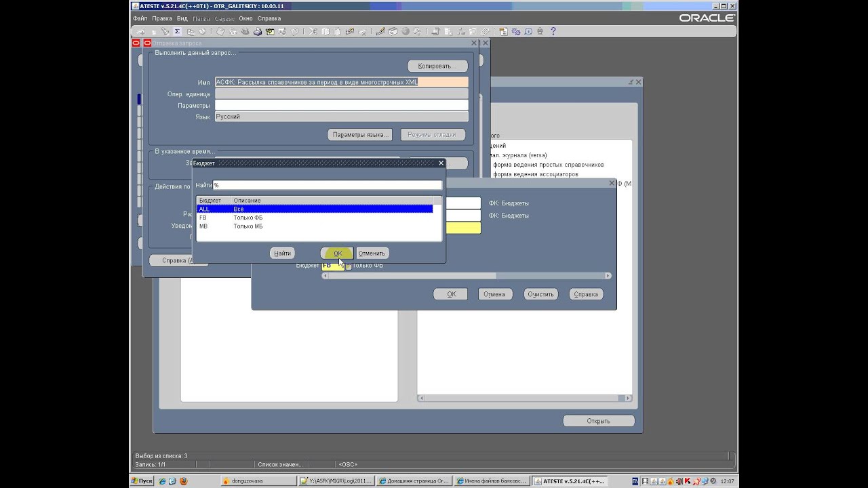Click the Пуск Start button
This screenshot has height=488, width=868.
143,481
